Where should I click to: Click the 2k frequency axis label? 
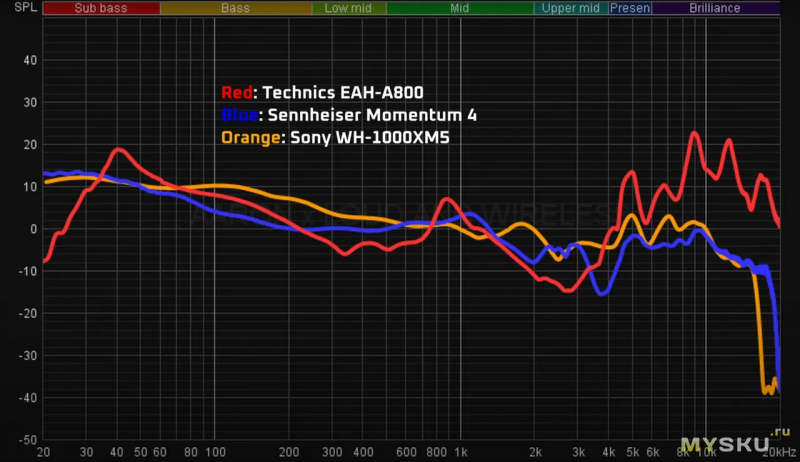click(535, 452)
